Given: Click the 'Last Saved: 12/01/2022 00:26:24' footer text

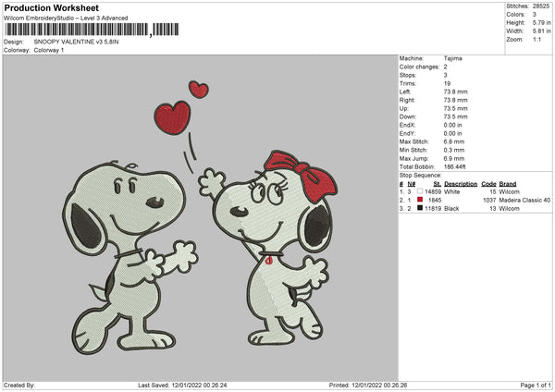Looking at the screenshot, I should click(182, 386).
